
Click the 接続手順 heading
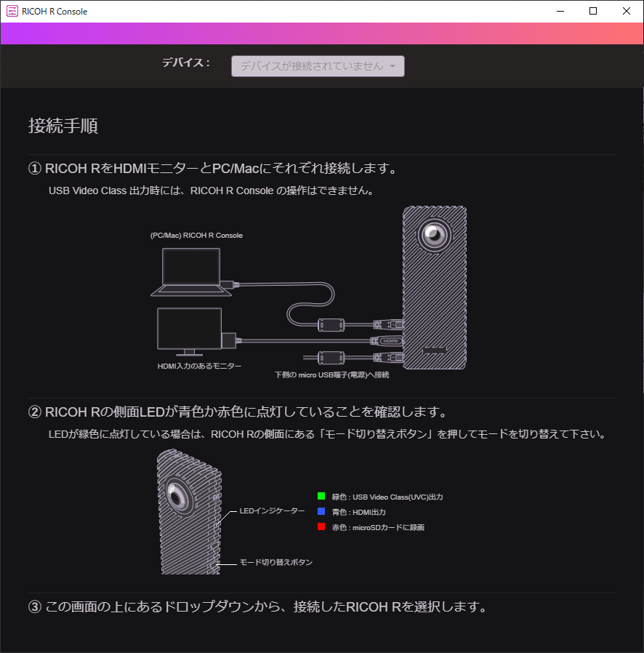(x=63, y=126)
